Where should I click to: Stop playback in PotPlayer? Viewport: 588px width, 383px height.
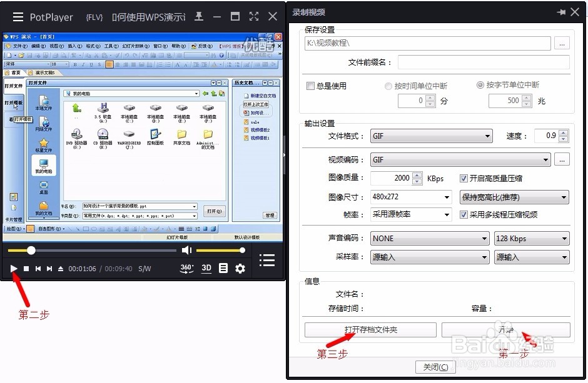26,269
